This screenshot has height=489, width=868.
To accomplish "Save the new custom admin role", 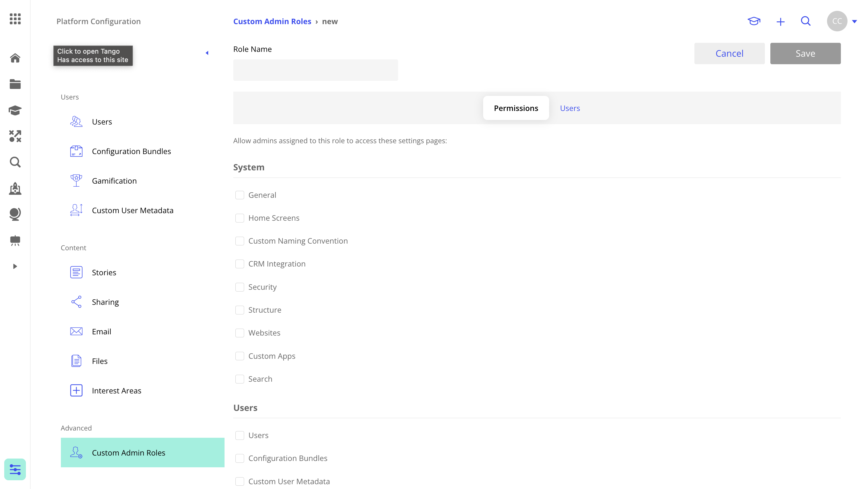I will click(805, 53).
